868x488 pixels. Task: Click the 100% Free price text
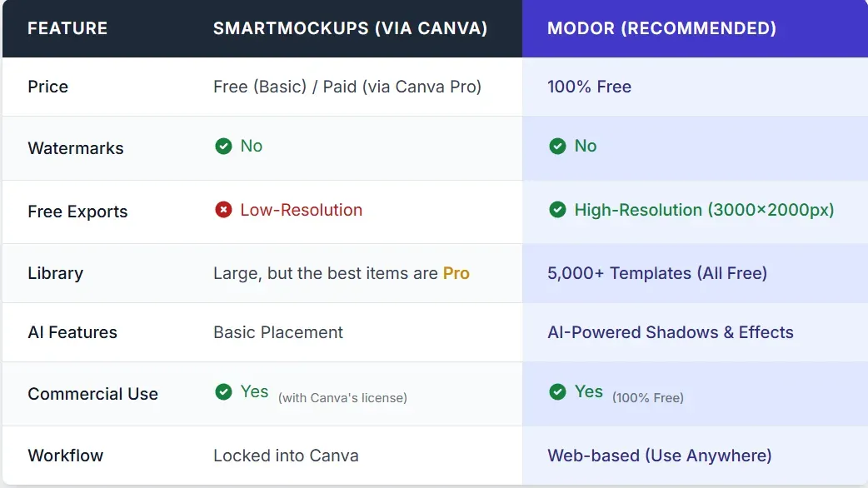589,87
